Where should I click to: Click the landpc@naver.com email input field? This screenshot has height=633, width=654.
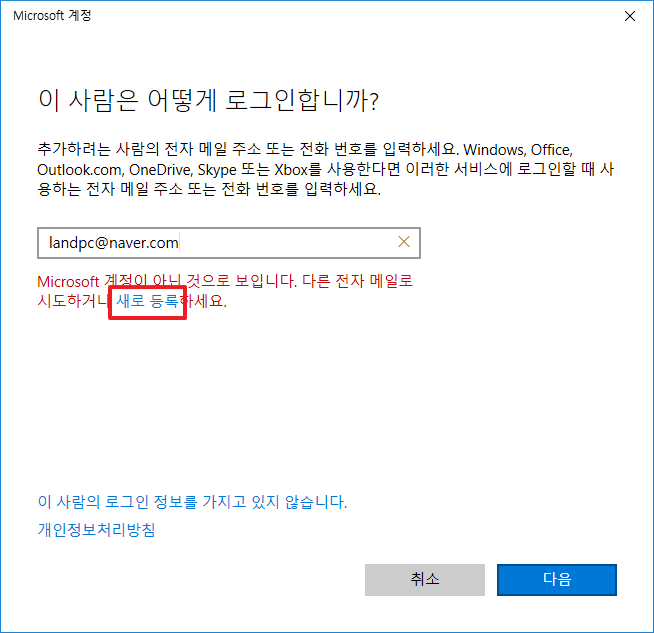click(x=229, y=243)
